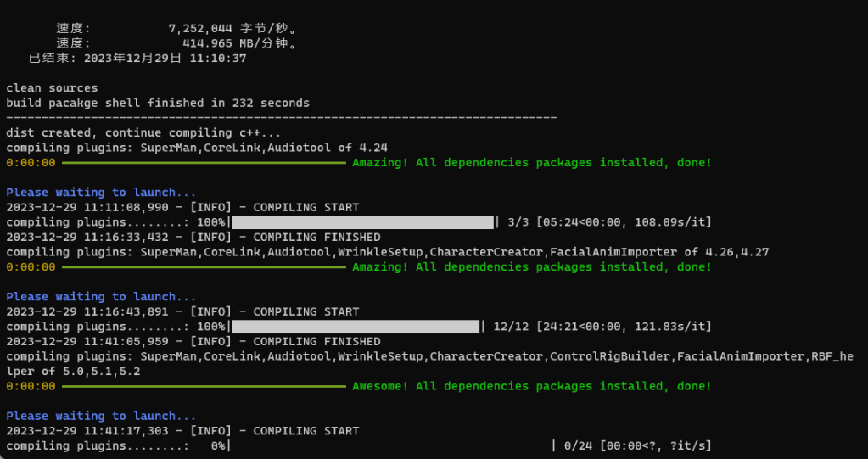868x459 pixels.
Task: Click 'dist created, continue compiling c++...' line
Action: coord(143,132)
